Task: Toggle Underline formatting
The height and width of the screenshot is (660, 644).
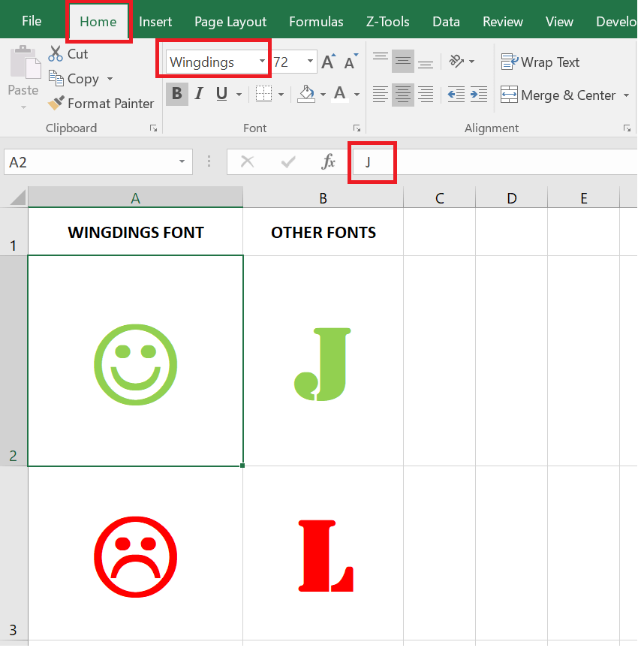Action: 221,94
